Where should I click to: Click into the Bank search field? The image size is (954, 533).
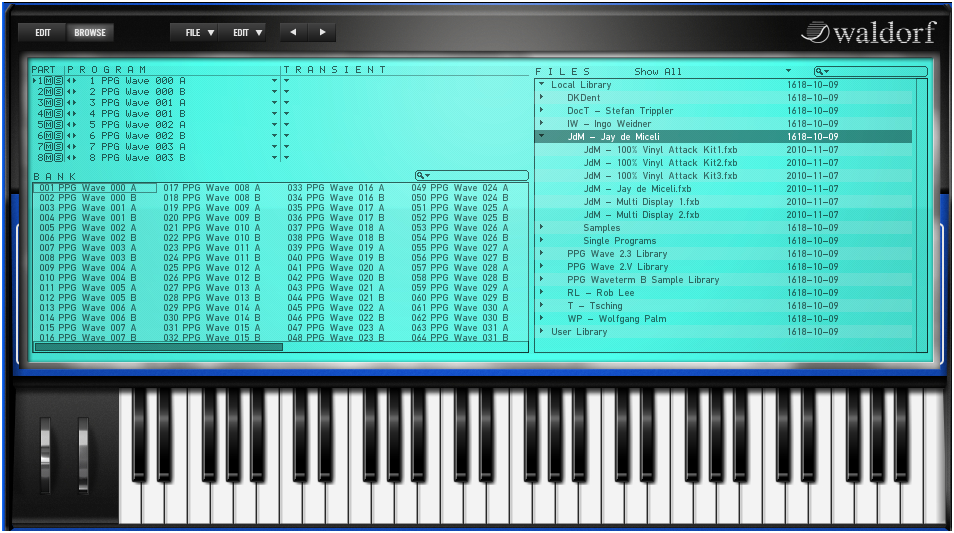[472, 175]
